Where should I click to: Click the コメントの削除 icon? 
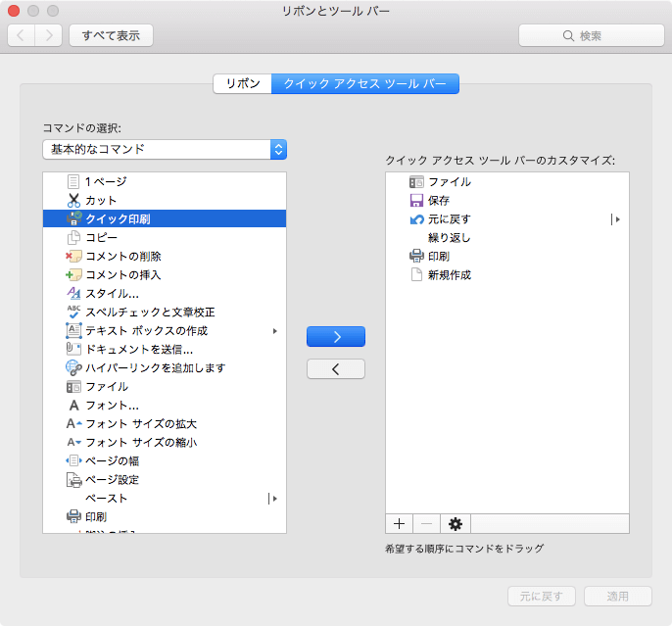(x=73, y=257)
